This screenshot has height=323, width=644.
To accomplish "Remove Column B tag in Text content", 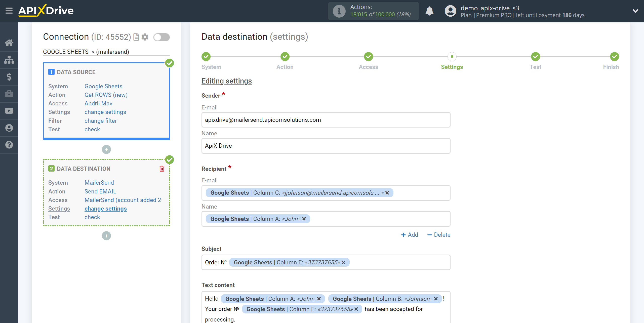I will point(436,299).
